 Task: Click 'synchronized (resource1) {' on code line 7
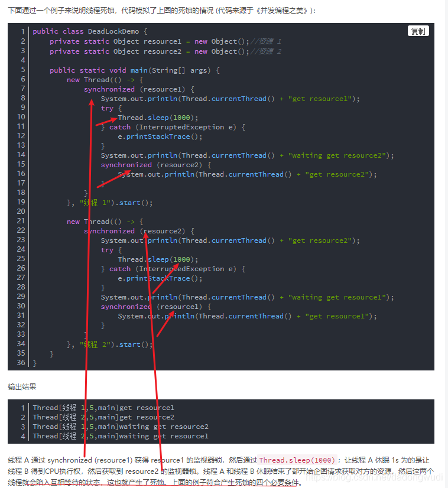(139, 89)
